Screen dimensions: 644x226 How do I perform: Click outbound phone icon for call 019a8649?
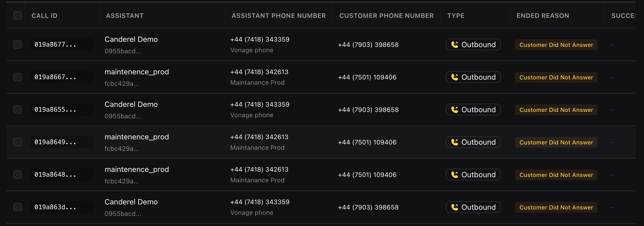click(455, 142)
